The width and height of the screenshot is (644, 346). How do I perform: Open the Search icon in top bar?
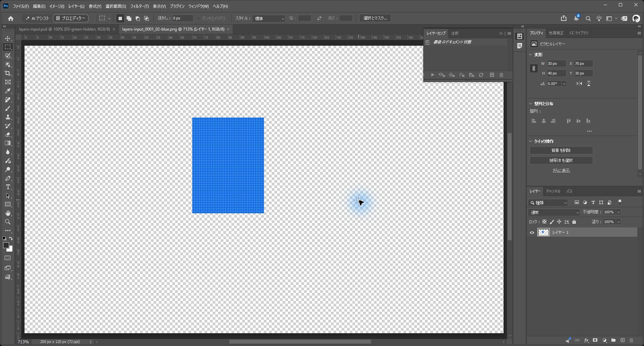tap(588, 18)
